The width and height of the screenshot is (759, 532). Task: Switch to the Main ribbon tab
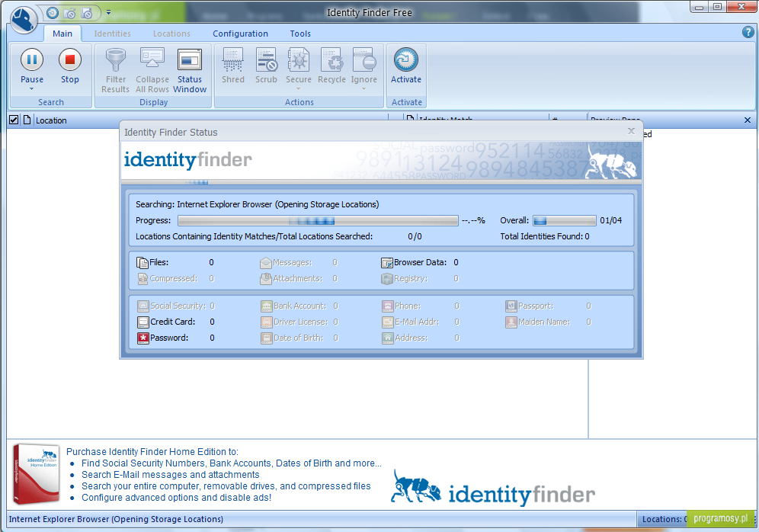(62, 34)
